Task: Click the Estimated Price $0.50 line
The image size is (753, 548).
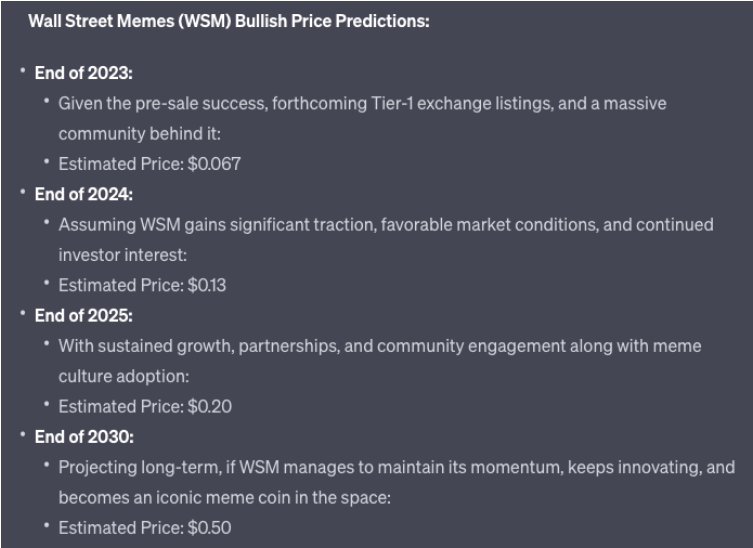Action: 145,528
